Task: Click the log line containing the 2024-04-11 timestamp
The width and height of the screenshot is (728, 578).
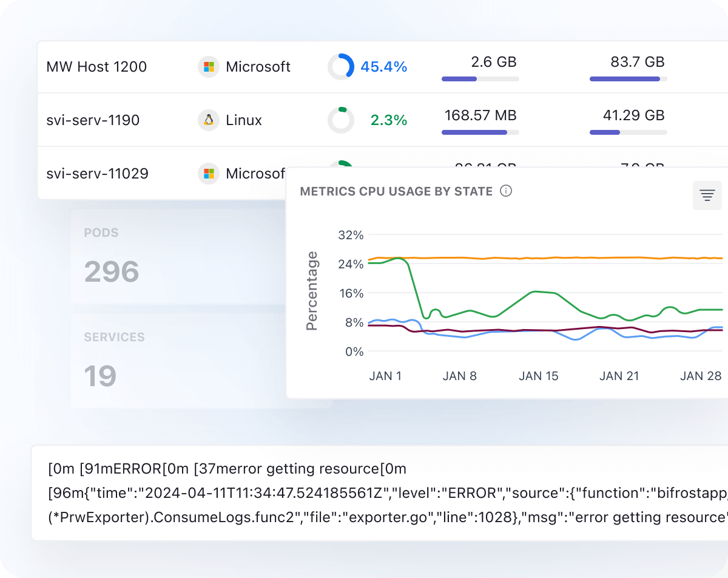Action: click(x=388, y=493)
